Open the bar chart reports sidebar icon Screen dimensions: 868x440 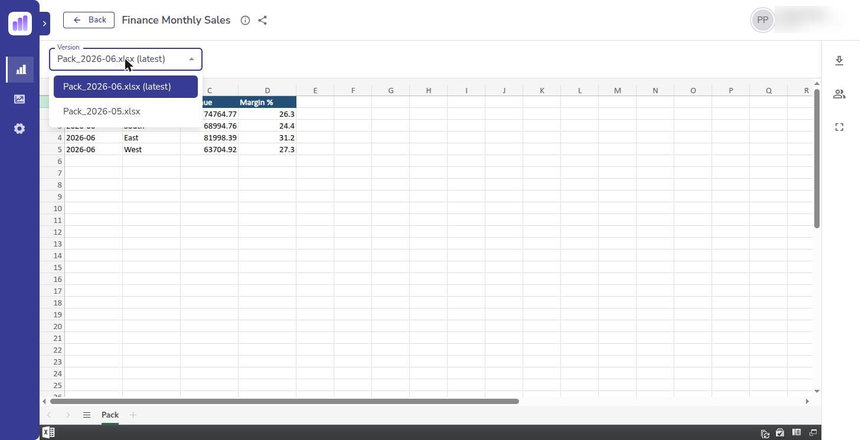[21, 70]
